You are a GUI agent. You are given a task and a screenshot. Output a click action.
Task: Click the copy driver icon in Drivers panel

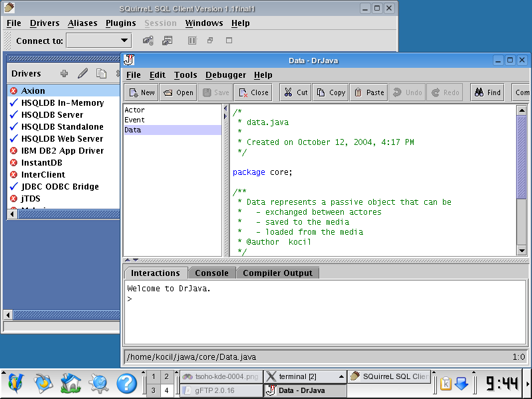click(101, 74)
